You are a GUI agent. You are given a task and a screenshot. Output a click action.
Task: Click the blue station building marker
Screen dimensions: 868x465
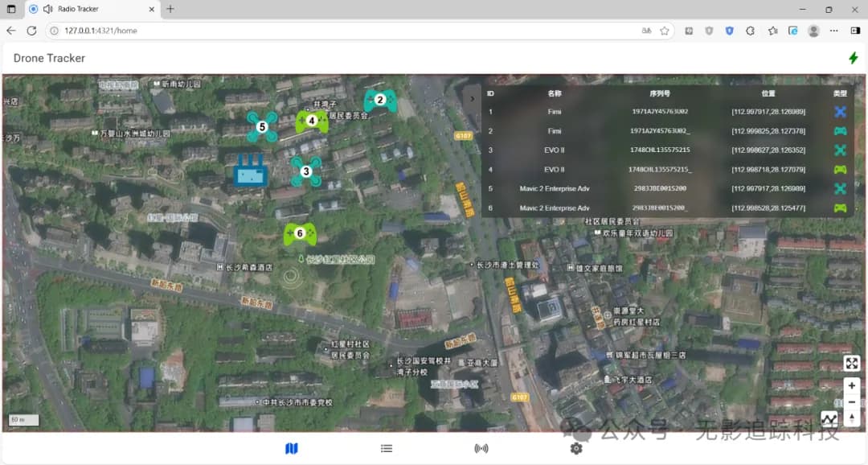250,171
